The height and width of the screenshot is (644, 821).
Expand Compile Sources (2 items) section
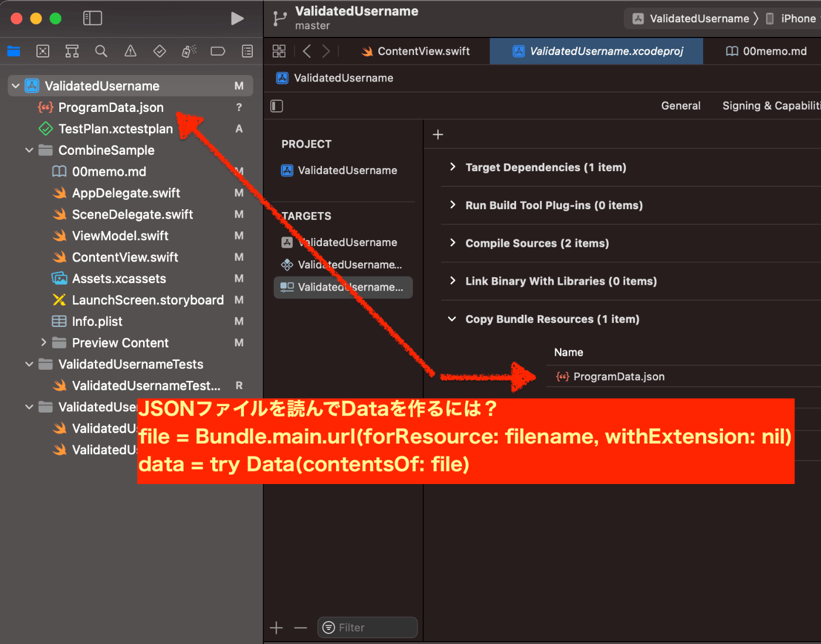(452, 243)
